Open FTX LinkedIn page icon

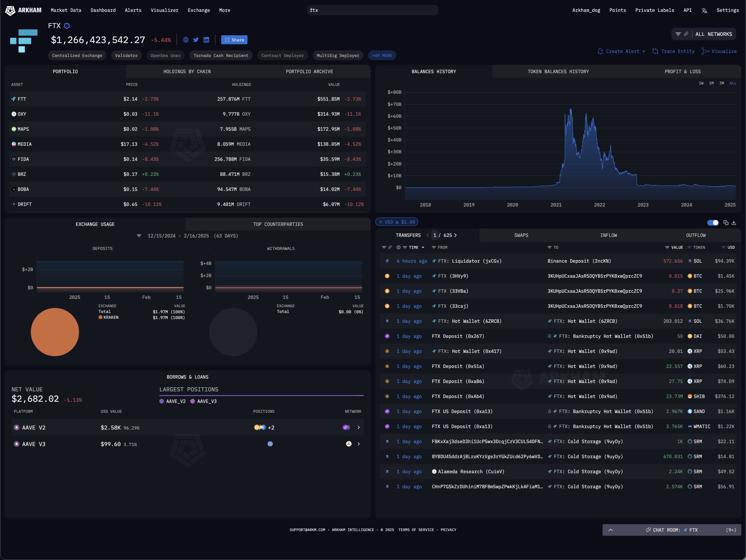pyautogui.click(x=206, y=40)
